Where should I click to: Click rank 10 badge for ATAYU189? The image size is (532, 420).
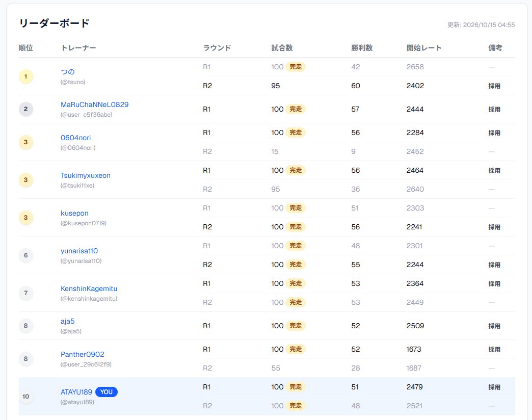pyautogui.click(x=26, y=396)
